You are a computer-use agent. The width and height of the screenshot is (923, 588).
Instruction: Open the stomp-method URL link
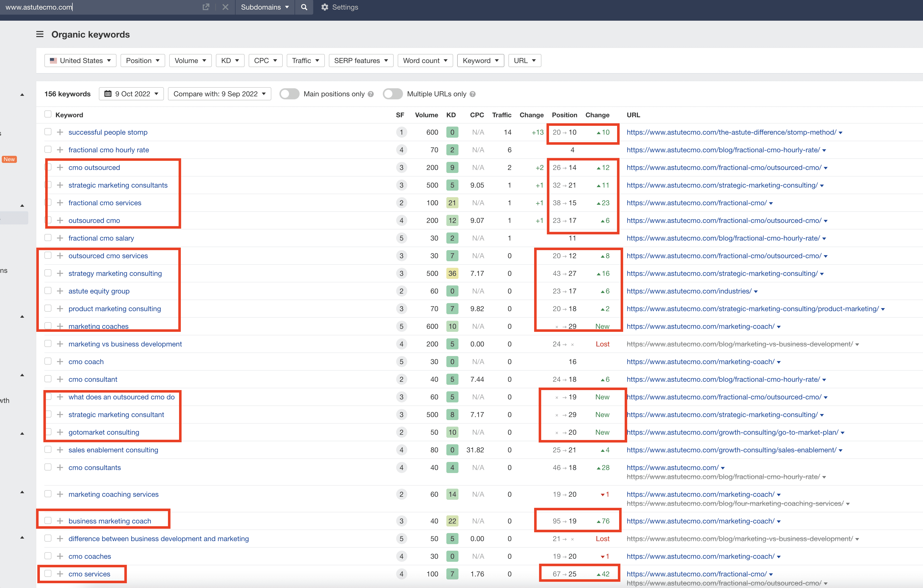click(731, 132)
